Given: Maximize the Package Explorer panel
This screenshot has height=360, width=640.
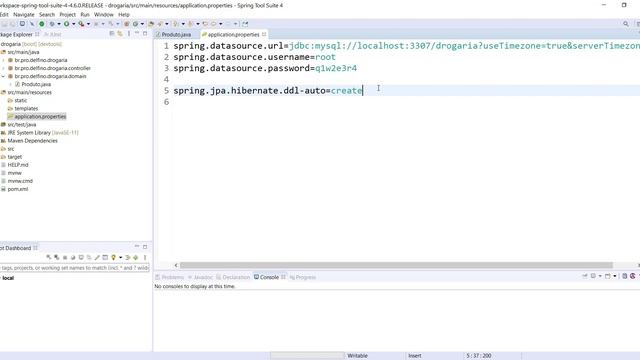Looking at the screenshot, I should [x=145, y=34].
